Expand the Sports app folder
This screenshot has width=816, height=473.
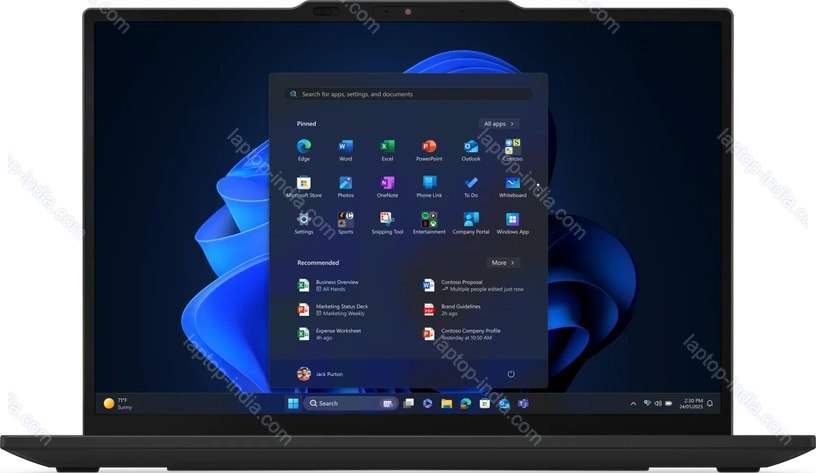(345, 220)
